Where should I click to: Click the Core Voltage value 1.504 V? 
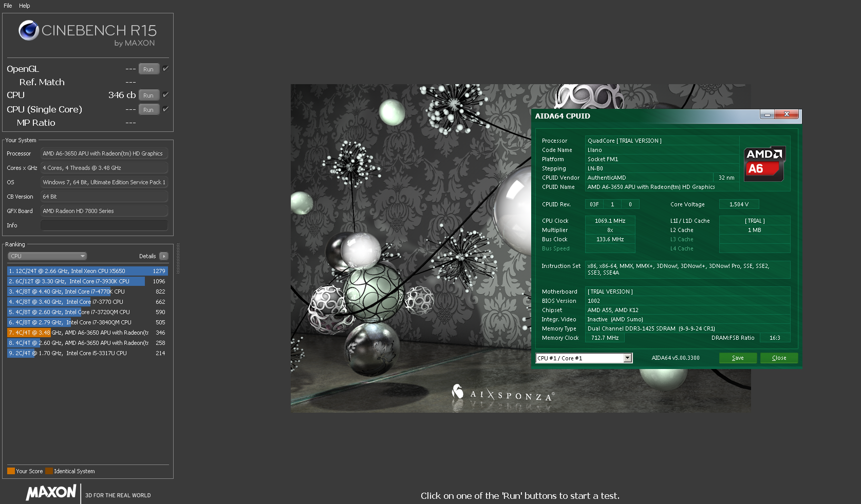739,204
